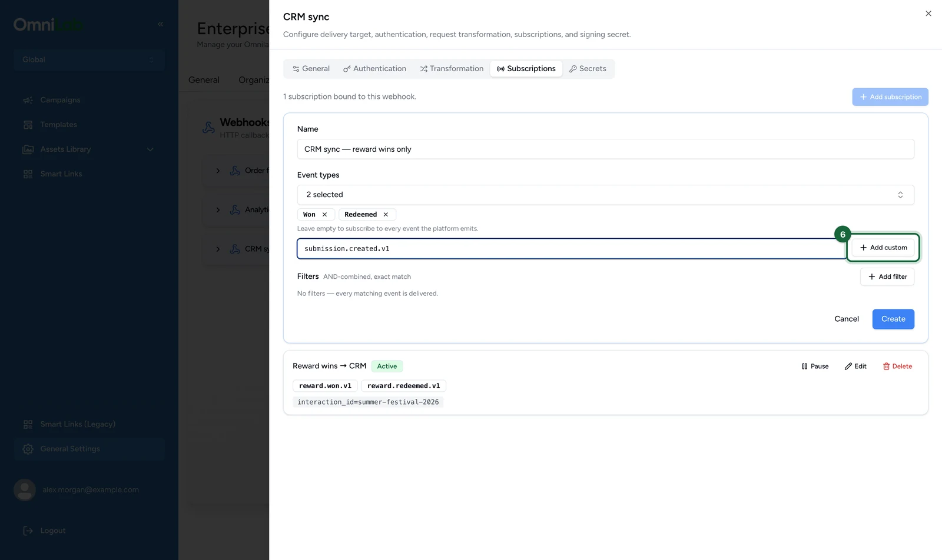Image resolution: width=942 pixels, height=560 pixels.
Task: Edit the Reward wins subscription
Action: (x=855, y=366)
